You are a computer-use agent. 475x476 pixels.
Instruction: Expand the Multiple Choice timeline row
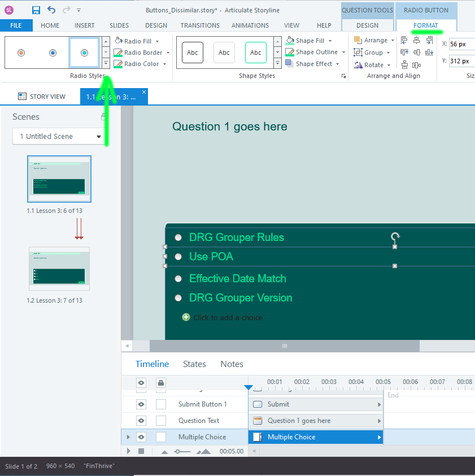click(128, 437)
